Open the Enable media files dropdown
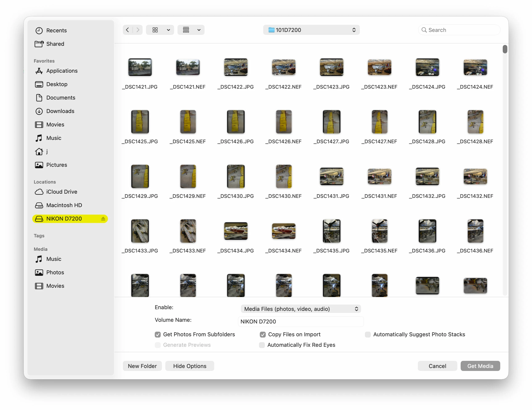The height and width of the screenshot is (410, 532). (301, 309)
